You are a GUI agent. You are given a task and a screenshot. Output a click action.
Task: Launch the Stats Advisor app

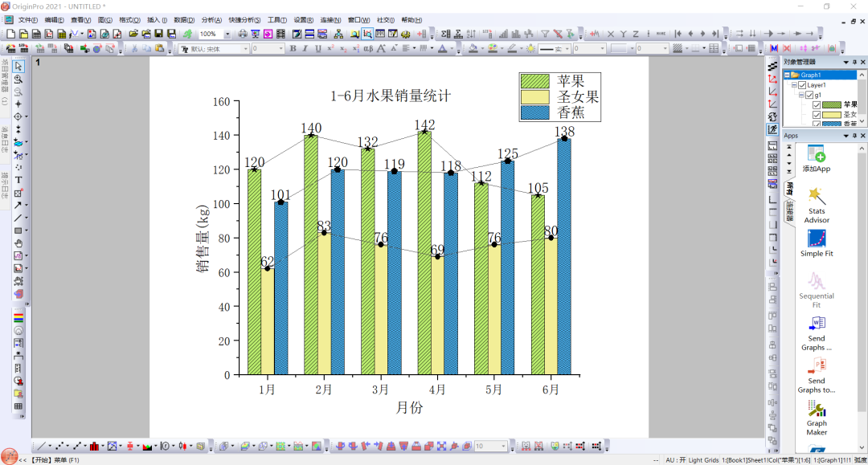click(x=816, y=205)
